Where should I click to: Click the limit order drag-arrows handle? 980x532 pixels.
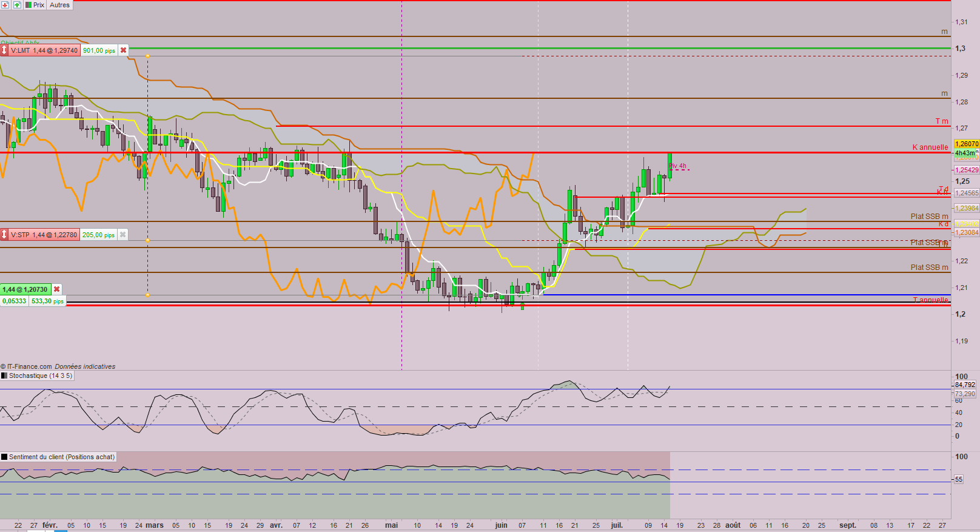tap(4, 50)
